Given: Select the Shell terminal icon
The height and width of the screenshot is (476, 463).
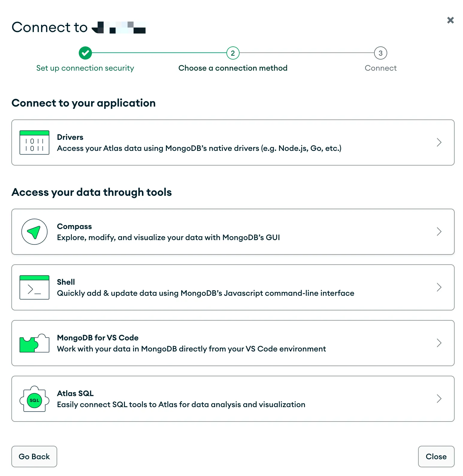Looking at the screenshot, I should 34,287.
